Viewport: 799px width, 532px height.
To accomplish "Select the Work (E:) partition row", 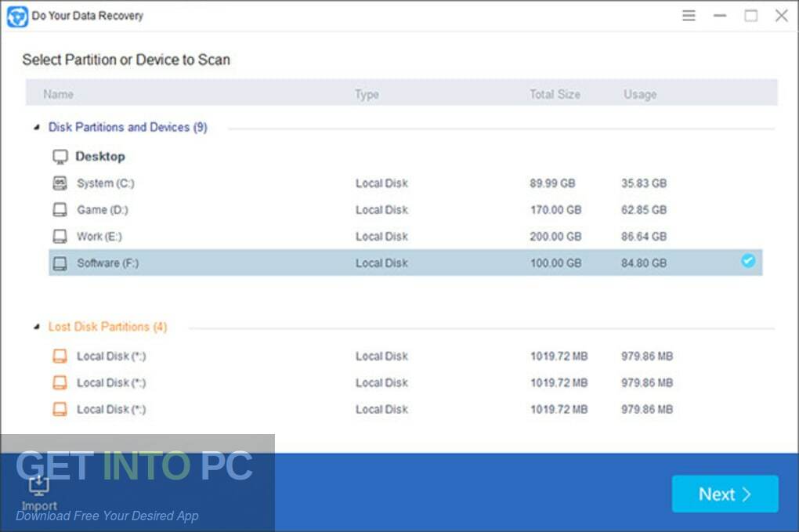I will [405, 236].
